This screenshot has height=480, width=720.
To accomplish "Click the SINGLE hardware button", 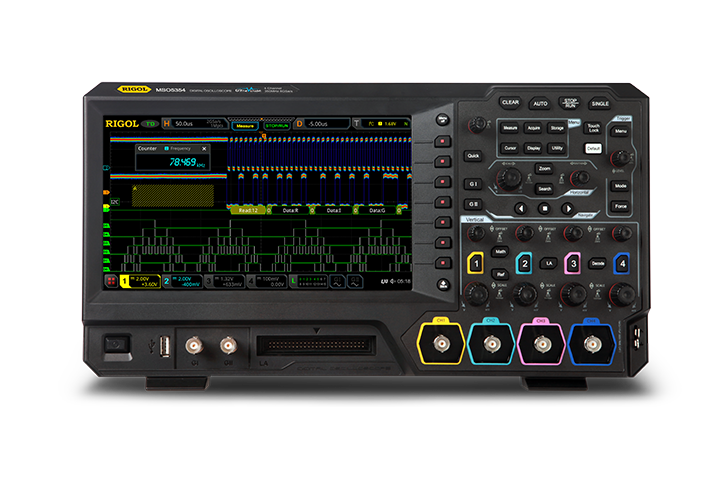I will tap(600, 103).
